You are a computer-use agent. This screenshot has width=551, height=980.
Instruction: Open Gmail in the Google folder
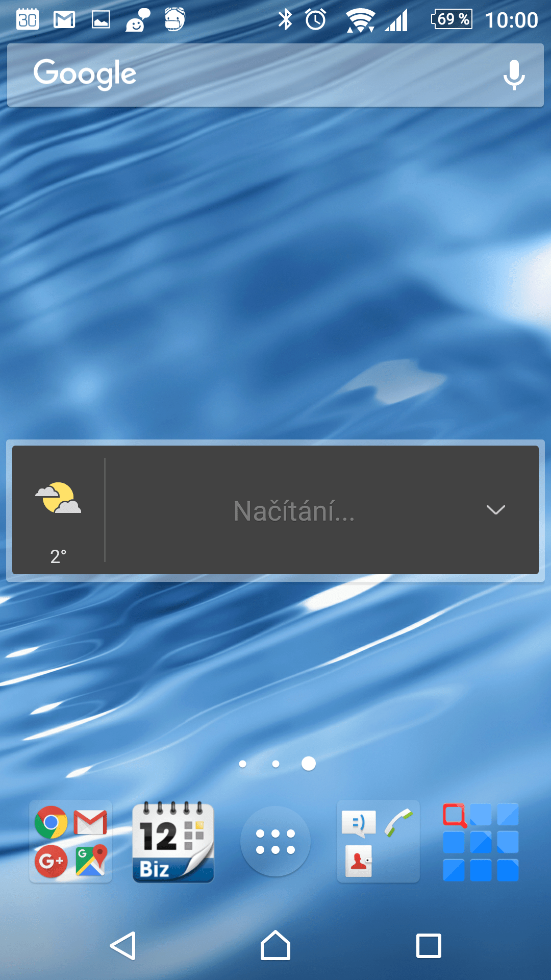pyautogui.click(x=90, y=822)
